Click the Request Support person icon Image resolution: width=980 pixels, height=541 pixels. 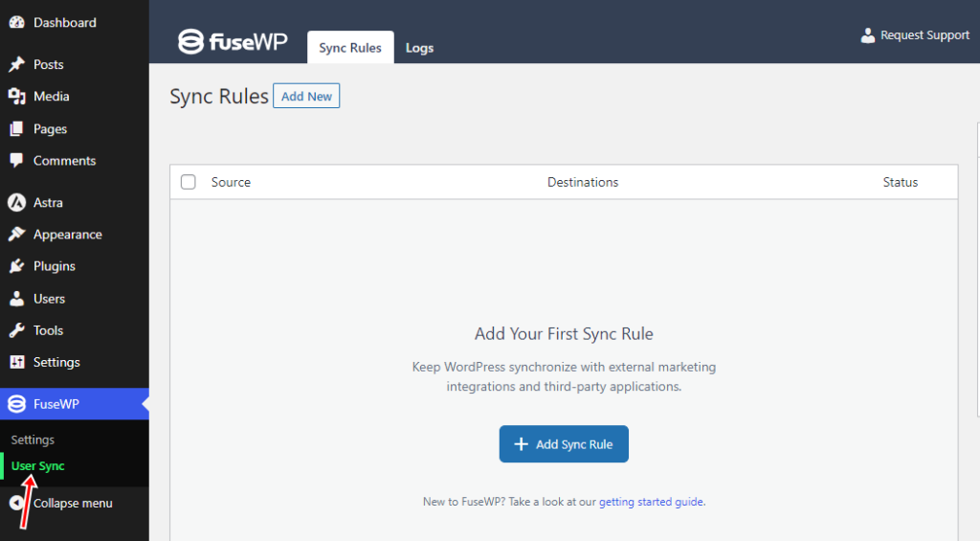point(867,35)
